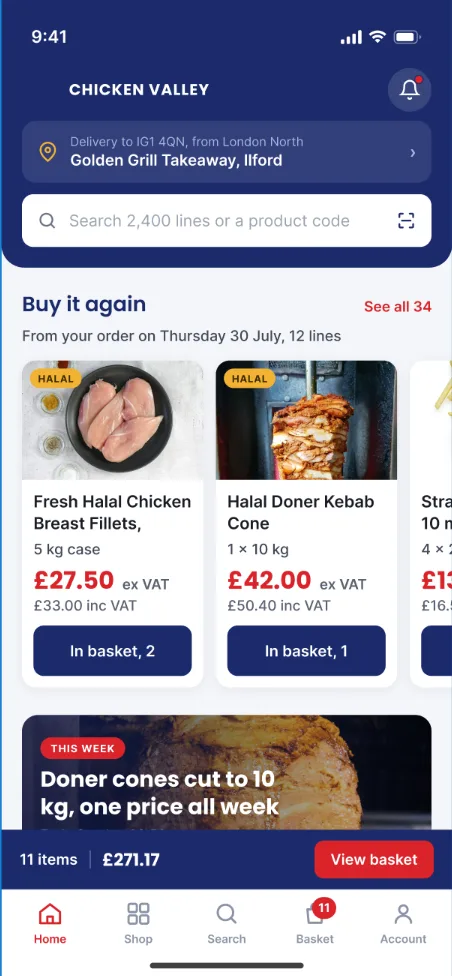Open the Doner cones This Week banner
Image resolution: width=452 pixels, height=976 pixels.
(227, 772)
